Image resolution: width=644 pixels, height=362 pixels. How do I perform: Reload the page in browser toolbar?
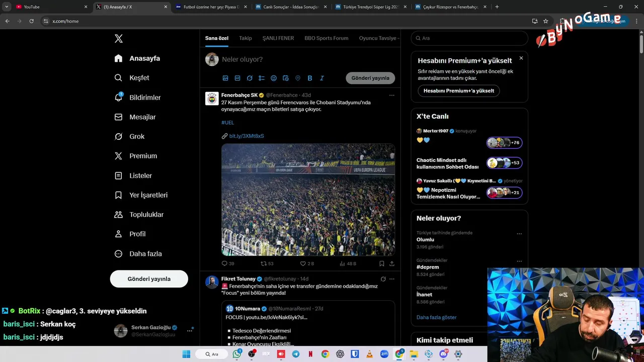point(31,21)
